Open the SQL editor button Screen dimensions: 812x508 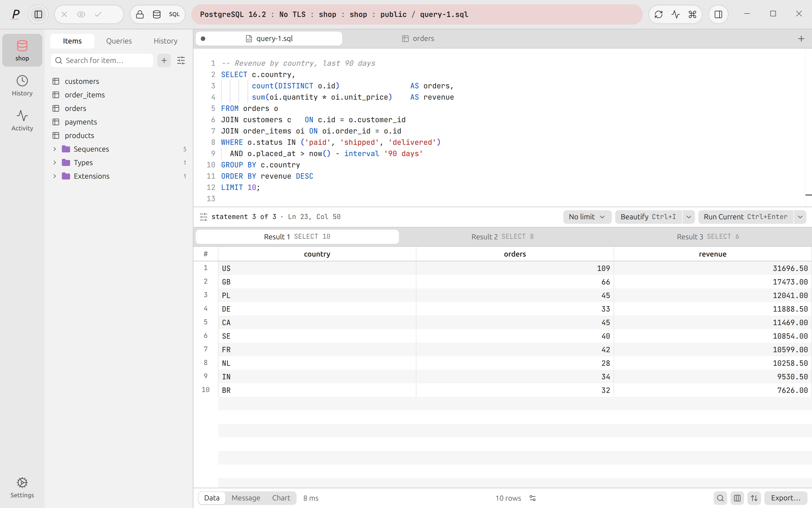click(x=174, y=14)
